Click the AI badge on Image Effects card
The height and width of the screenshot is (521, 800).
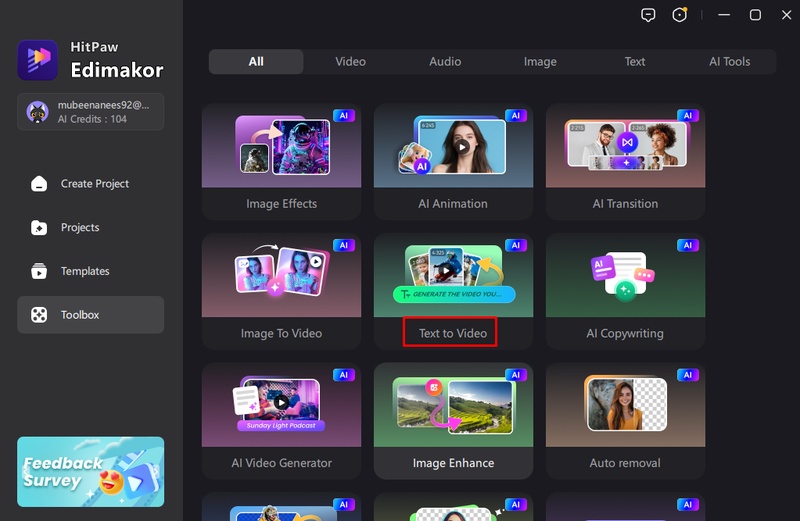tap(344, 115)
